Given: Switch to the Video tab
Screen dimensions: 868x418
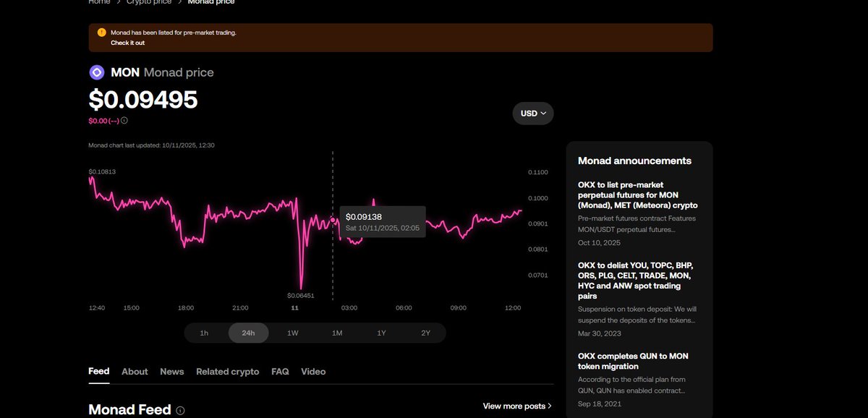Looking at the screenshot, I should [x=313, y=372].
